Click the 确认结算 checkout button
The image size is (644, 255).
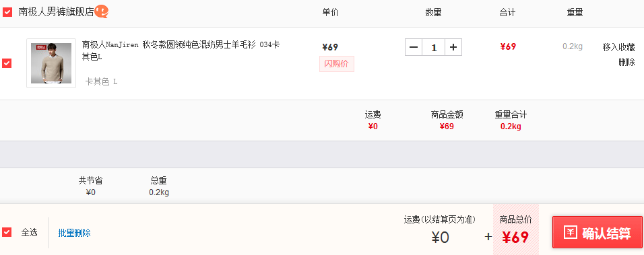(597, 232)
